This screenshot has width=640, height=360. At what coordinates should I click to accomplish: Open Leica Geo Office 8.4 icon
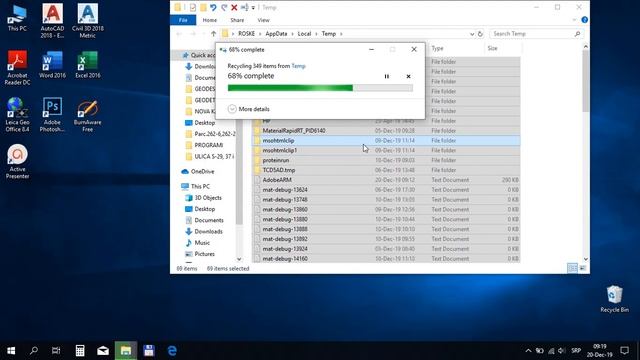click(17, 115)
